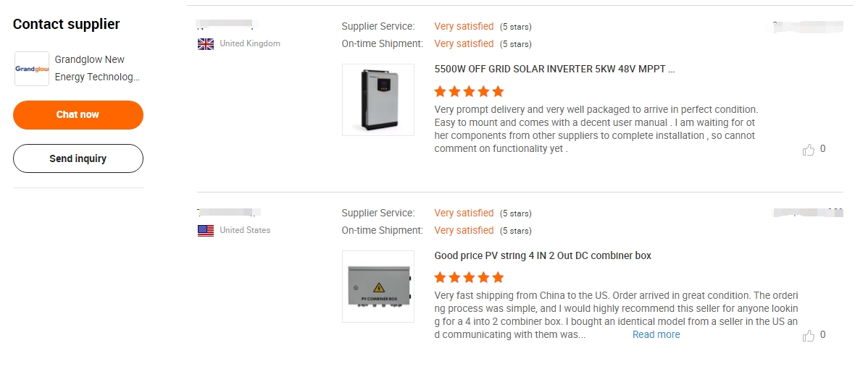Image resolution: width=868 pixels, height=377 pixels.
Task: Click star rating of solar inverter review
Action: pyautogui.click(x=469, y=91)
